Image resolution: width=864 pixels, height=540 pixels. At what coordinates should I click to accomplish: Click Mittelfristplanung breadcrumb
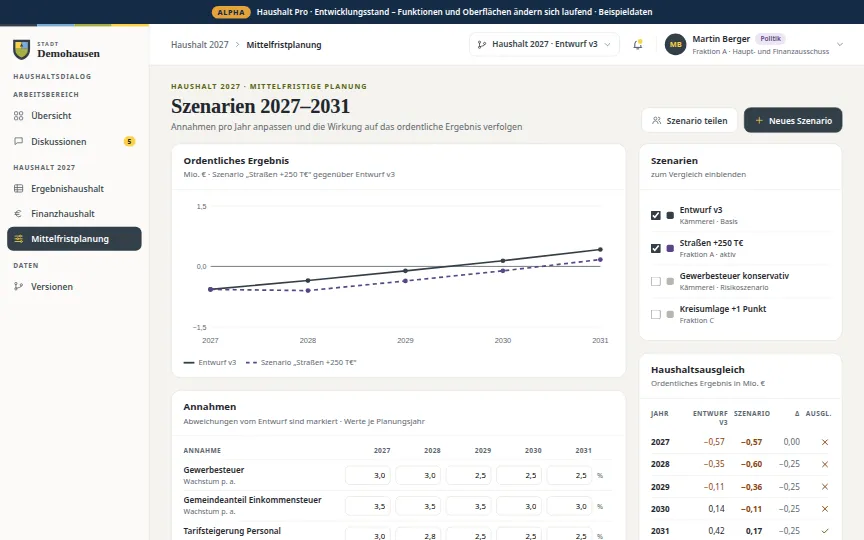pyautogui.click(x=284, y=45)
